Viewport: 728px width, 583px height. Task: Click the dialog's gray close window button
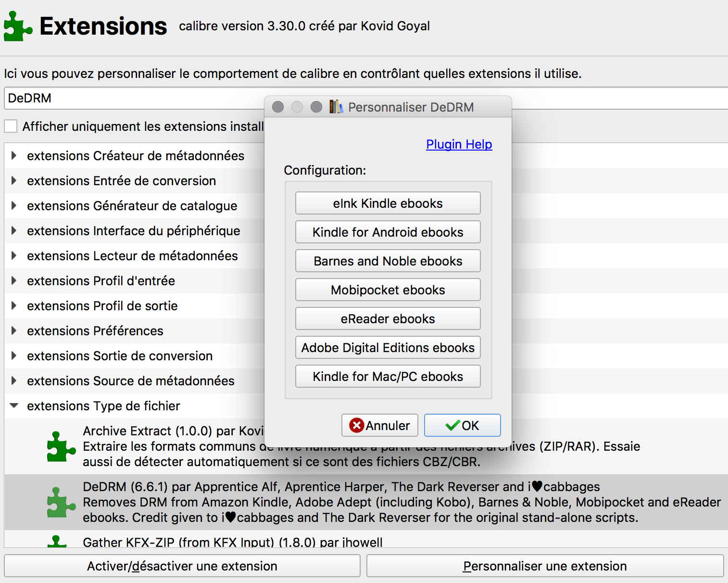pos(278,107)
